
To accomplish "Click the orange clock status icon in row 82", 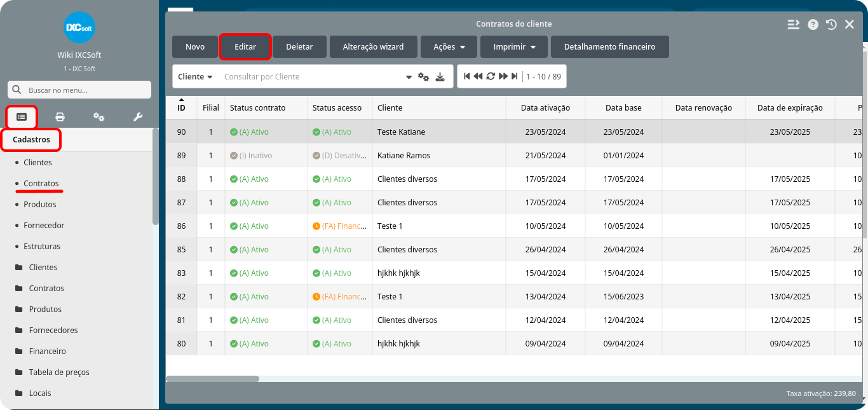I will click(x=316, y=297).
